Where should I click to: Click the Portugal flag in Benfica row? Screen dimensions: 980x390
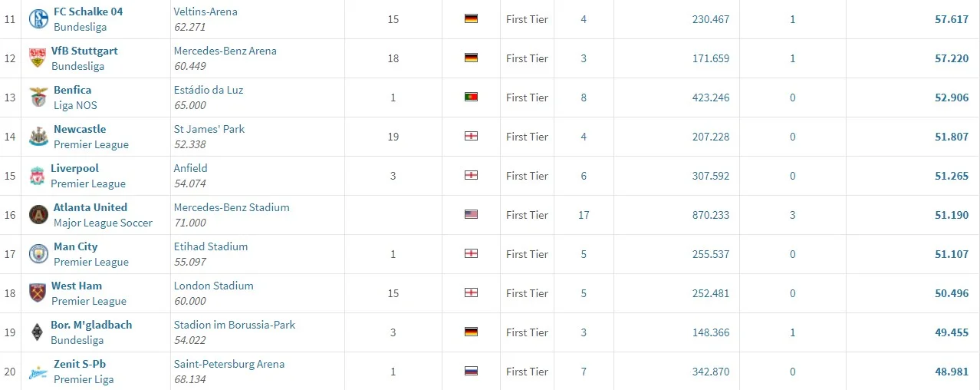click(472, 97)
